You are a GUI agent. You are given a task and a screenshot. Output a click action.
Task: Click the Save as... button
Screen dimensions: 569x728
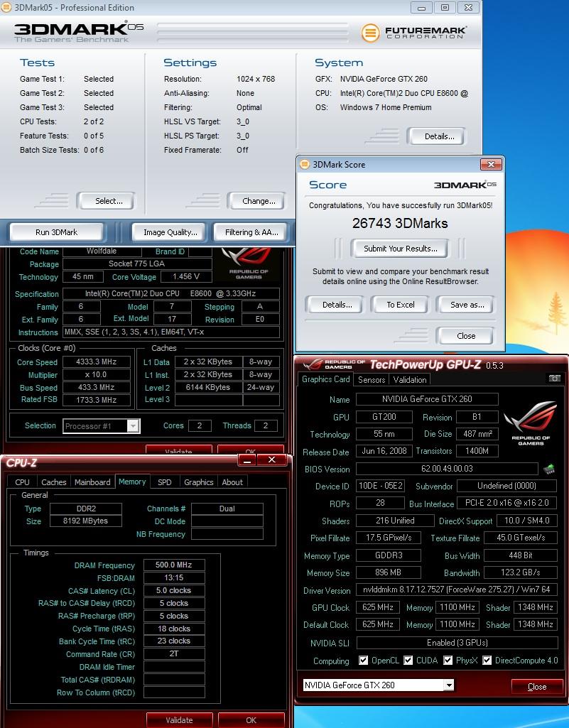click(x=467, y=305)
